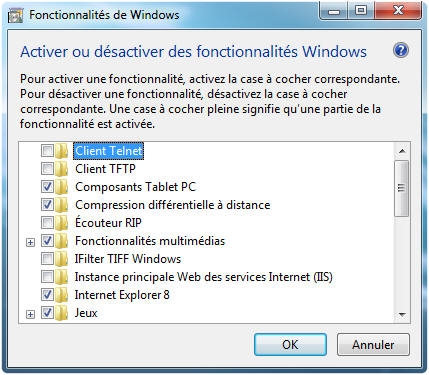Uncheck the Internet Explorer 8 checkbox

tap(47, 295)
